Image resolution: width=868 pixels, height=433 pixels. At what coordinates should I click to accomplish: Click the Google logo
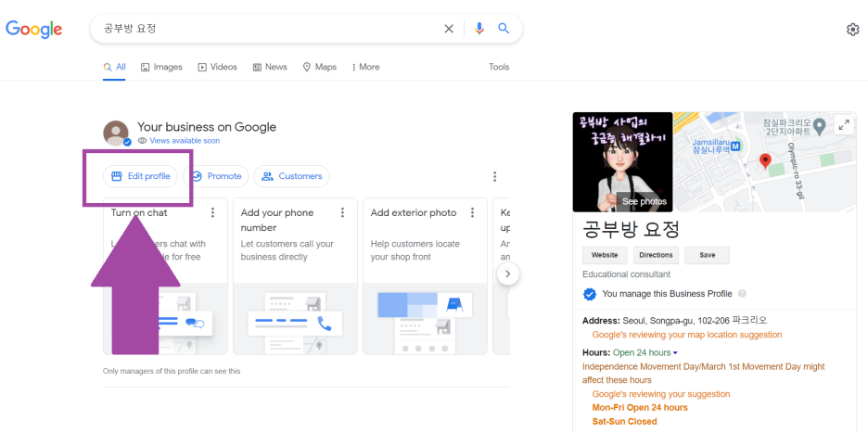tap(33, 28)
